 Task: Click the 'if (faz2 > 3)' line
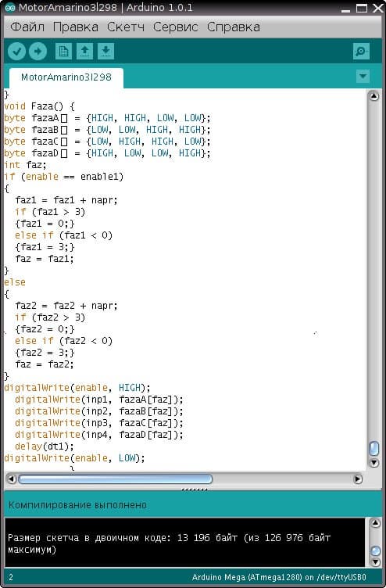pyautogui.click(x=50, y=317)
